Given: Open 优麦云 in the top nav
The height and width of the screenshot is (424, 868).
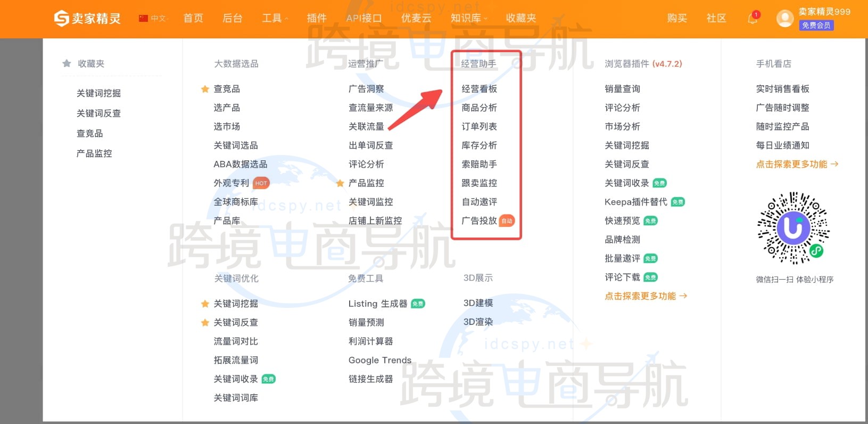Looking at the screenshot, I should click(416, 18).
